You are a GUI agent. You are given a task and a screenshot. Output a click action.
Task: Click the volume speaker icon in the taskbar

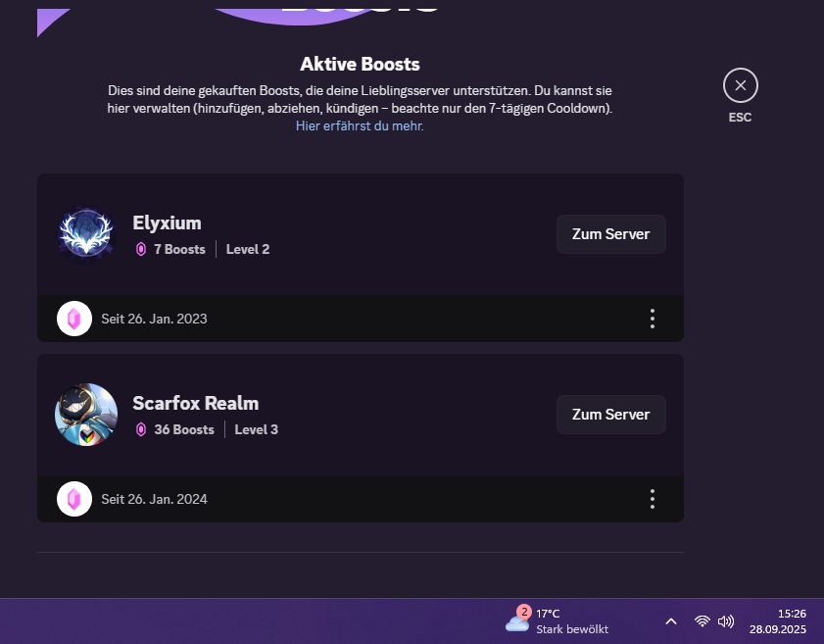click(x=726, y=621)
